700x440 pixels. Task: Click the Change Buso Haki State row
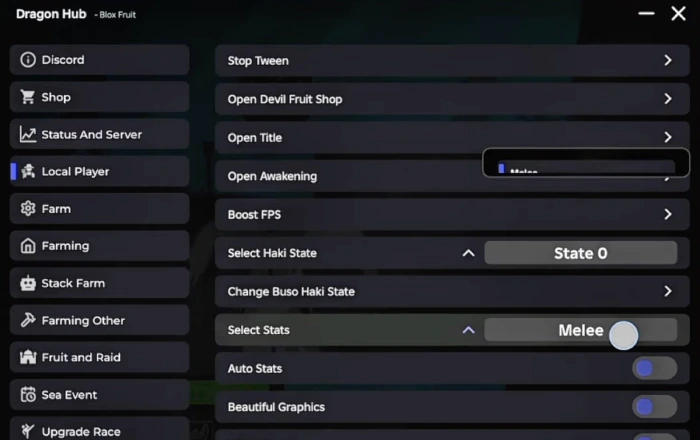coord(452,291)
